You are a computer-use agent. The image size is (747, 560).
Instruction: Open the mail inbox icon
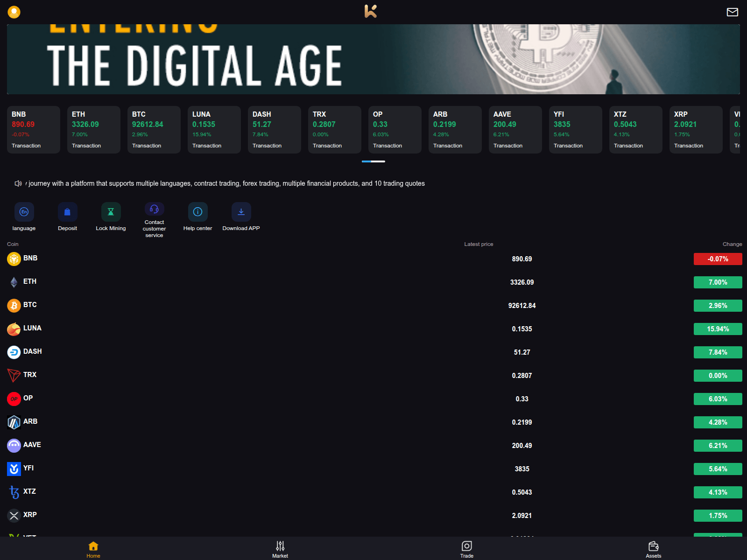click(732, 12)
